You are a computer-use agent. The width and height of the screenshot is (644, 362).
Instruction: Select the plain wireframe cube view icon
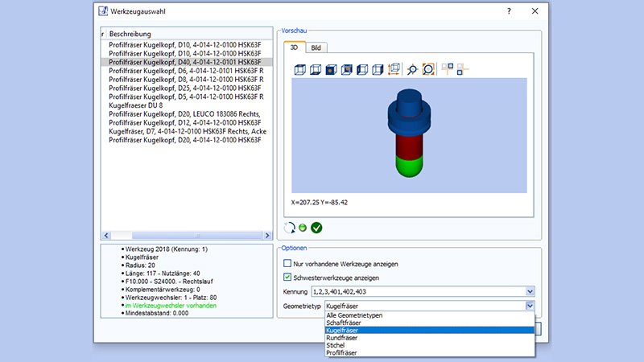point(299,69)
